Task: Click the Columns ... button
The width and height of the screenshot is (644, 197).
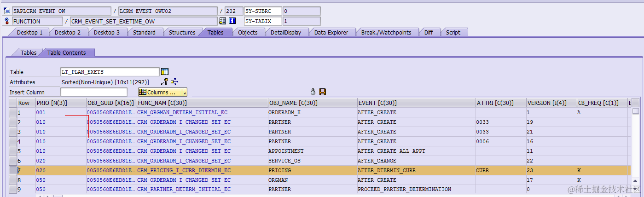Action: 160,92
